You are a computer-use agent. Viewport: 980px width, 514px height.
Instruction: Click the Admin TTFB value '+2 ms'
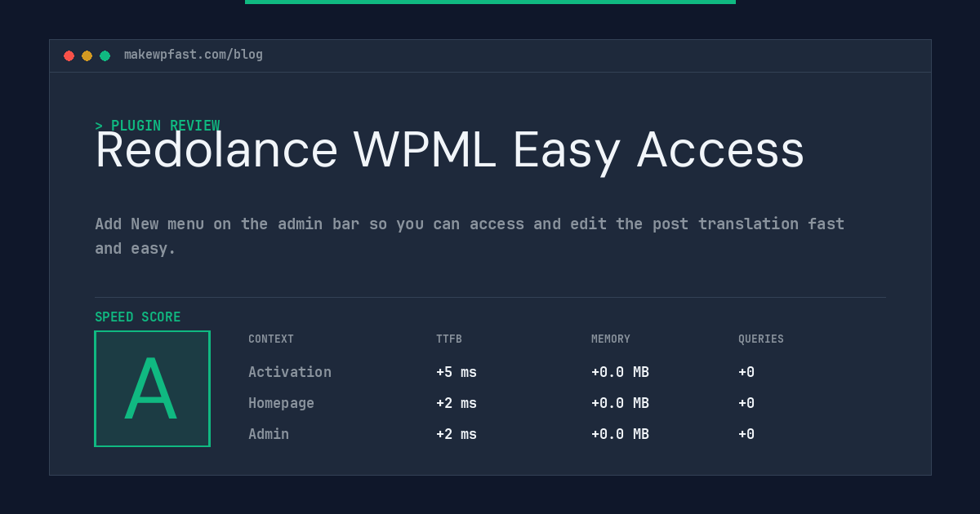[457, 434]
